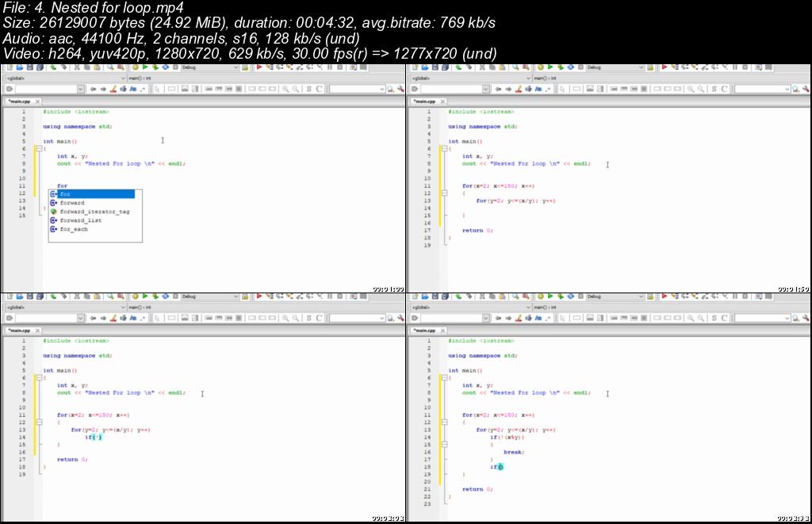The height and width of the screenshot is (524, 812).
Task: Click zoom out magnifier in bottom-left frame
Action: (295, 318)
